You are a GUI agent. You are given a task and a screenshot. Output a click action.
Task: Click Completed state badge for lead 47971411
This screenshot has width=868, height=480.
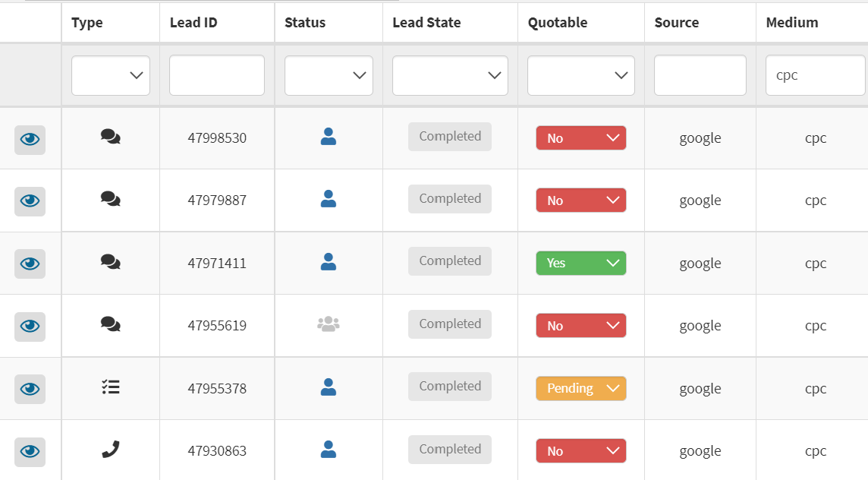click(450, 261)
